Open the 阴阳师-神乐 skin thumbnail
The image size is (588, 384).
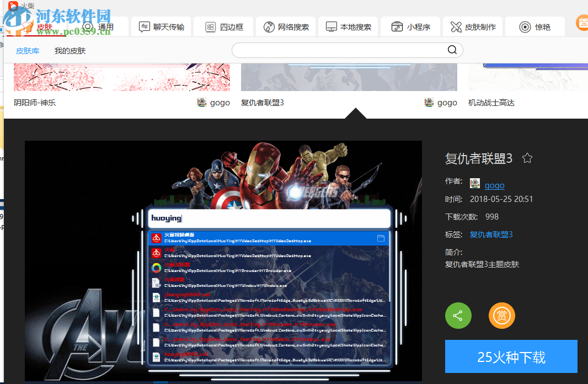(x=122, y=77)
